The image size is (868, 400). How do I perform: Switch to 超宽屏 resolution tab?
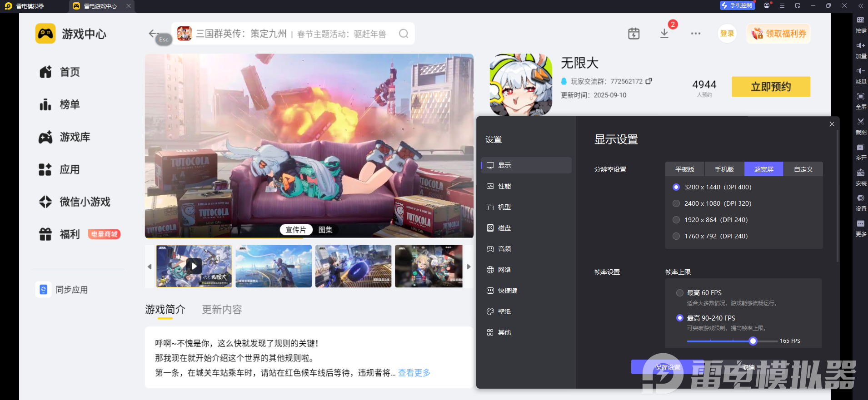[764, 169]
